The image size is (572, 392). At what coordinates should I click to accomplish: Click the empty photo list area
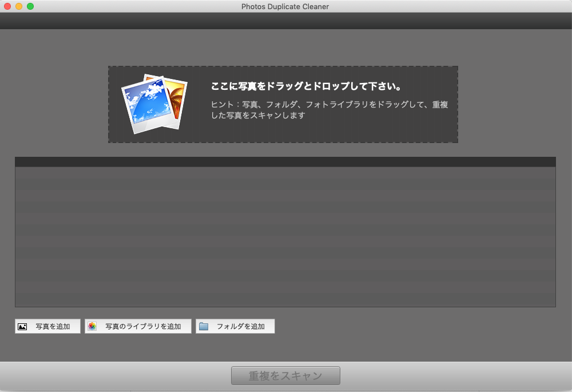coord(285,237)
